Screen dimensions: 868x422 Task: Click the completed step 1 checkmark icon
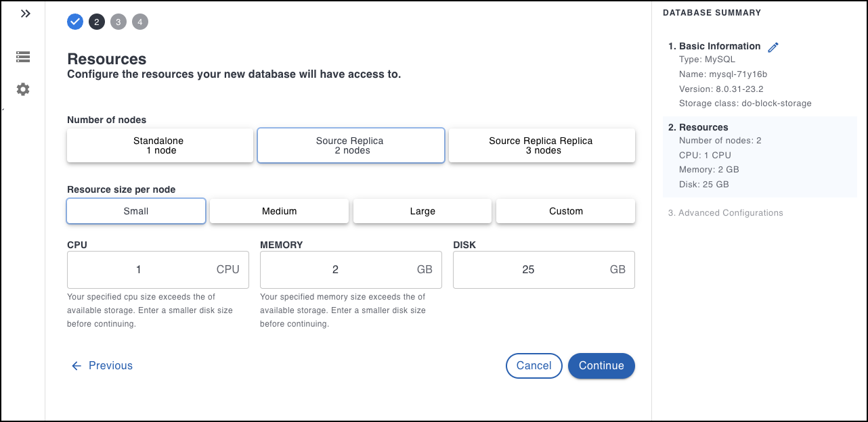coord(75,22)
